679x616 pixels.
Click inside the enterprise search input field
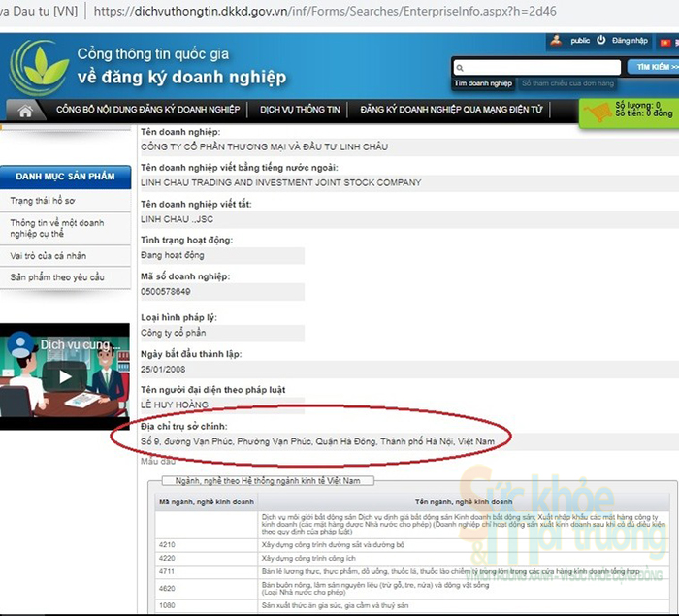pos(537,68)
